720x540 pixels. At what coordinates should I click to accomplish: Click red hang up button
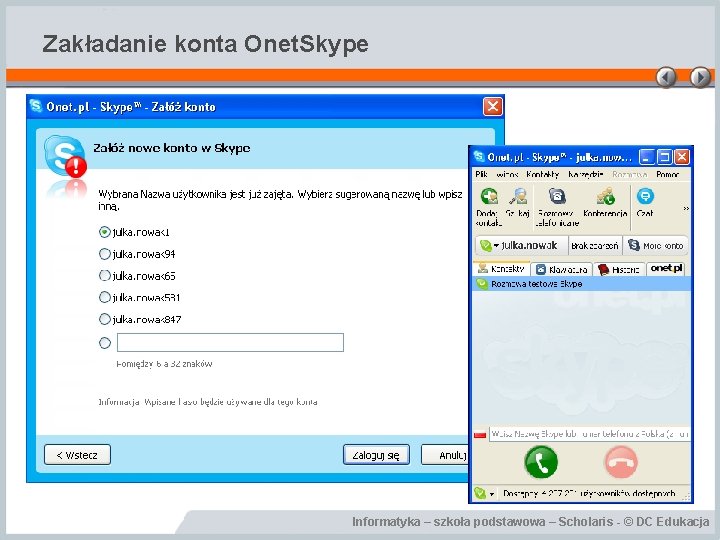point(621,462)
